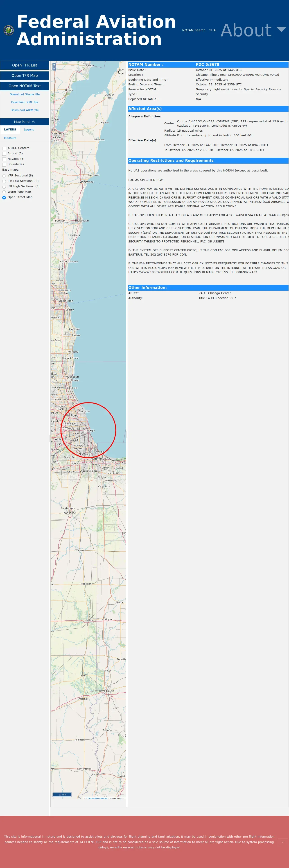Click the Federal Aviation Administration title
Viewport: 289px width, 868px height.
tap(97, 30)
